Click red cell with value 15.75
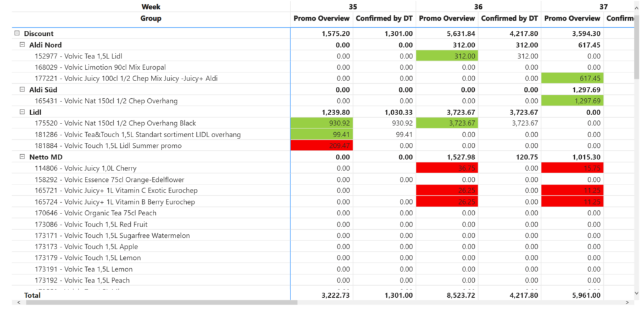 pyautogui.click(x=572, y=168)
